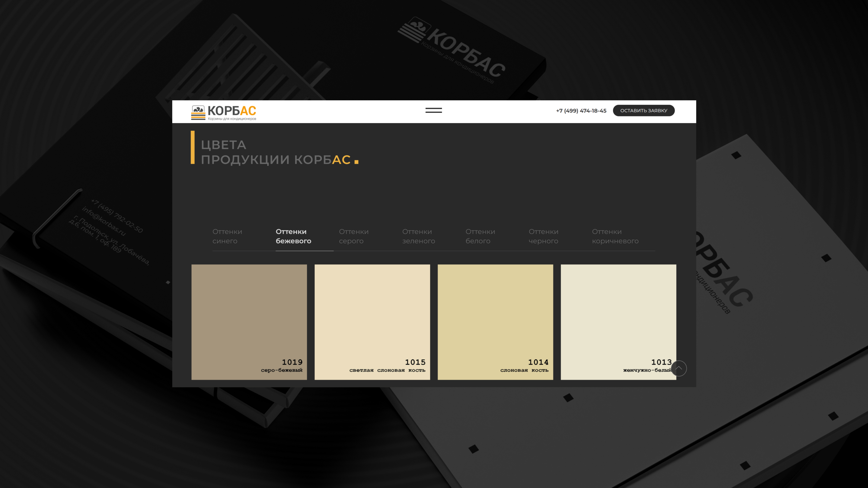
Task: Click the 1019 color code label
Action: 292,362
